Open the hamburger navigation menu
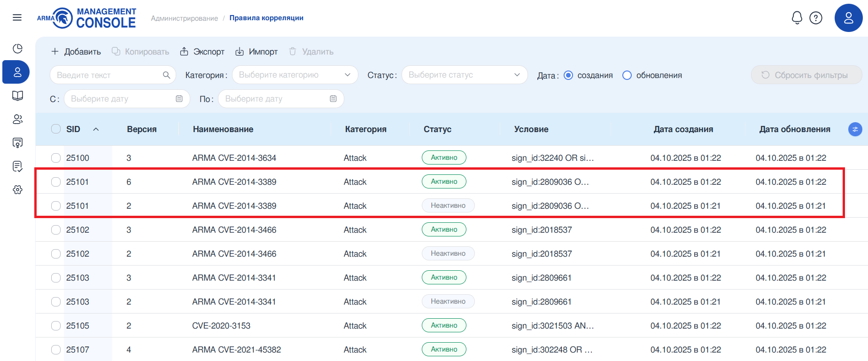The image size is (868, 361). tap(17, 18)
